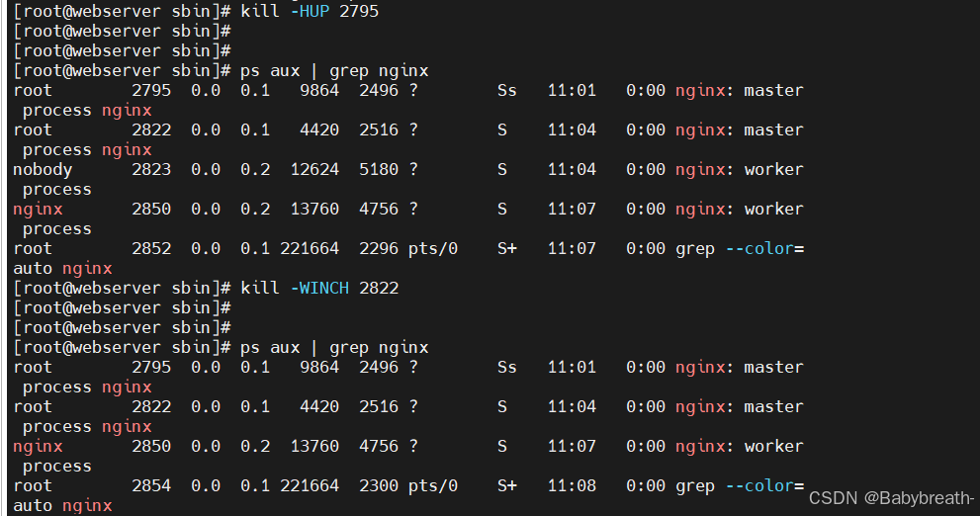Image resolution: width=980 pixels, height=516 pixels.
Task: Select '--color' in the PID 2854 grep row
Action: 759,486
